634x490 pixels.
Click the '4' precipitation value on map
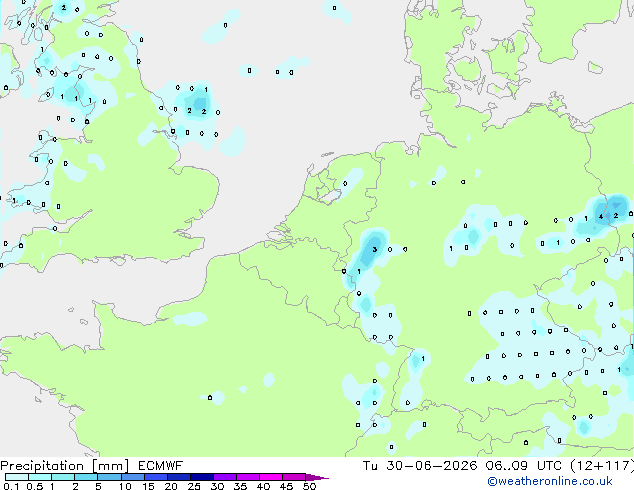pyautogui.click(x=601, y=217)
